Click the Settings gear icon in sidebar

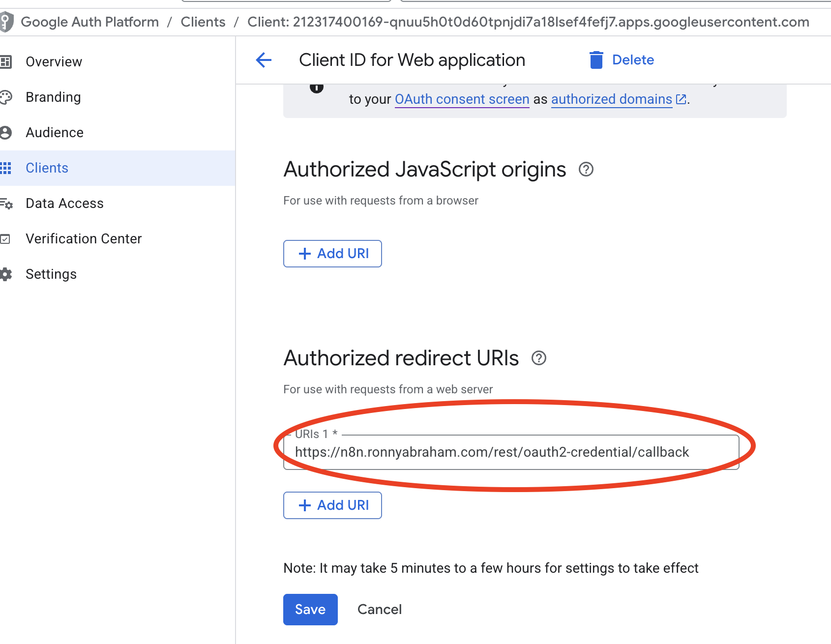pyautogui.click(x=6, y=274)
